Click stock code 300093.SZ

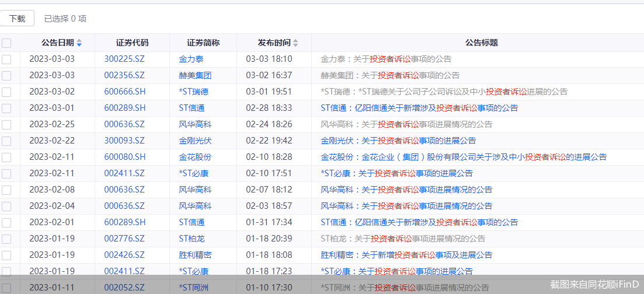click(x=124, y=141)
